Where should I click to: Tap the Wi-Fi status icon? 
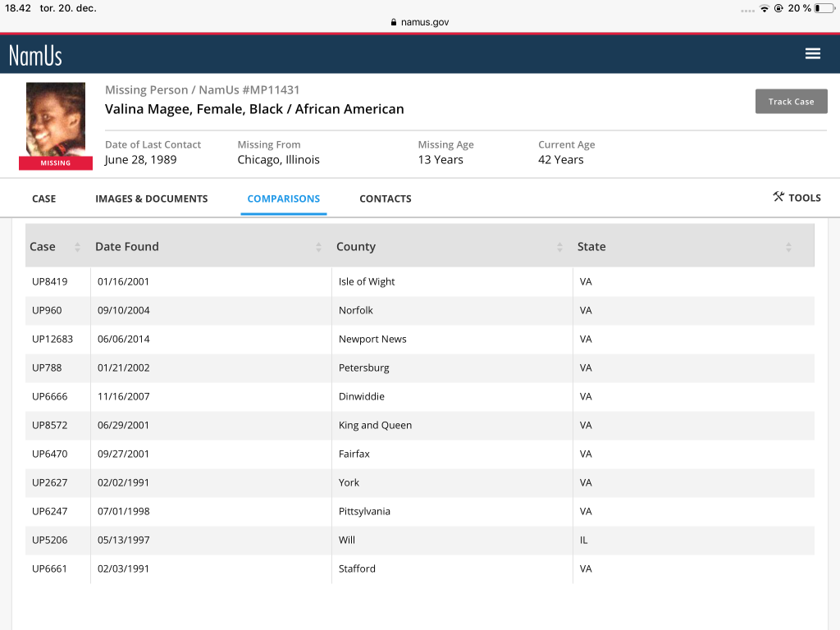click(x=765, y=8)
